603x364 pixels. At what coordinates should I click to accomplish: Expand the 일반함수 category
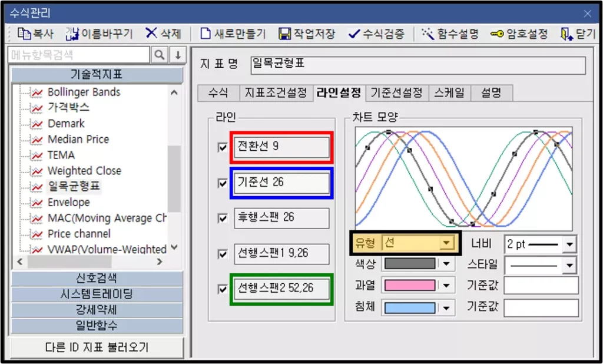tap(97, 326)
